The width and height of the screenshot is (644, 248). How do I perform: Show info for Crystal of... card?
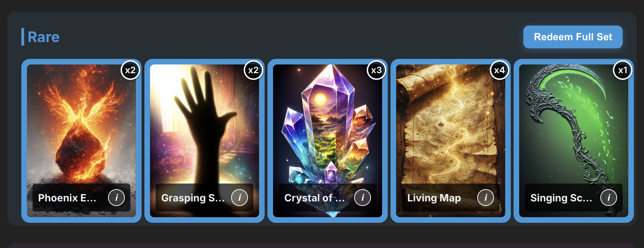tap(363, 198)
